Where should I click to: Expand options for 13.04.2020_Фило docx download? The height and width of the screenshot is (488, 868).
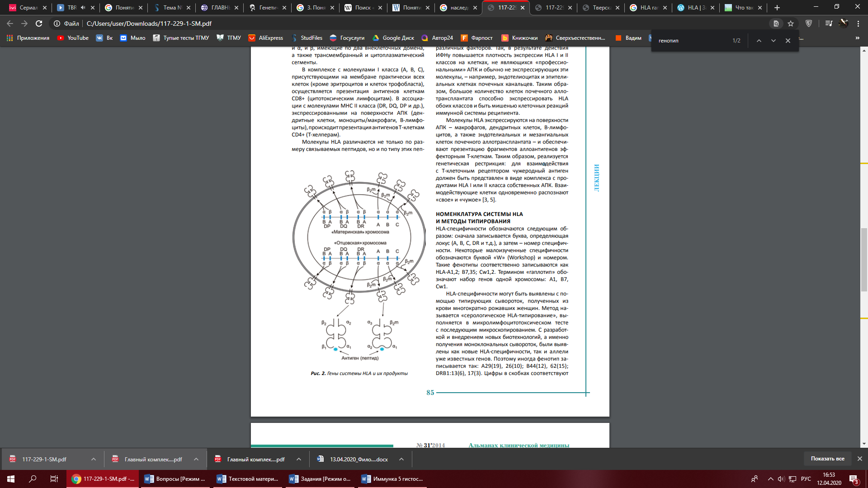[x=401, y=459]
